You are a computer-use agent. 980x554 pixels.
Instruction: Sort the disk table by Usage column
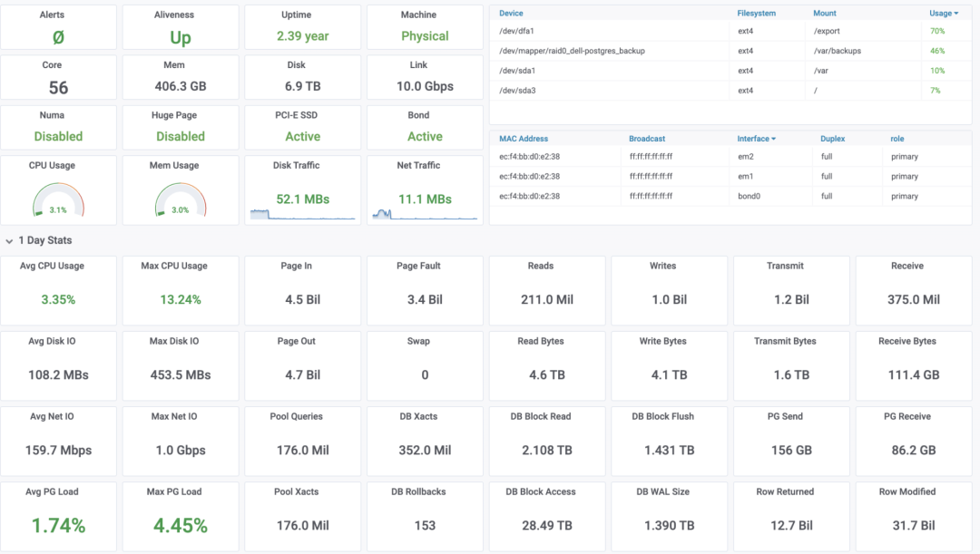tap(943, 14)
